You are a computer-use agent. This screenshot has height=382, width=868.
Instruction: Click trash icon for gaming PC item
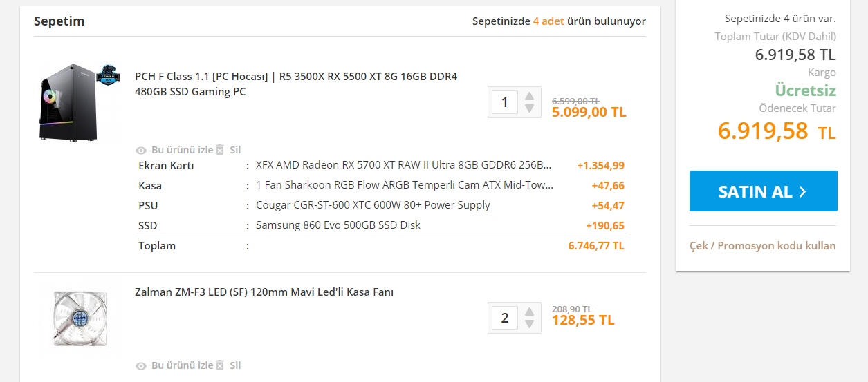pos(220,150)
